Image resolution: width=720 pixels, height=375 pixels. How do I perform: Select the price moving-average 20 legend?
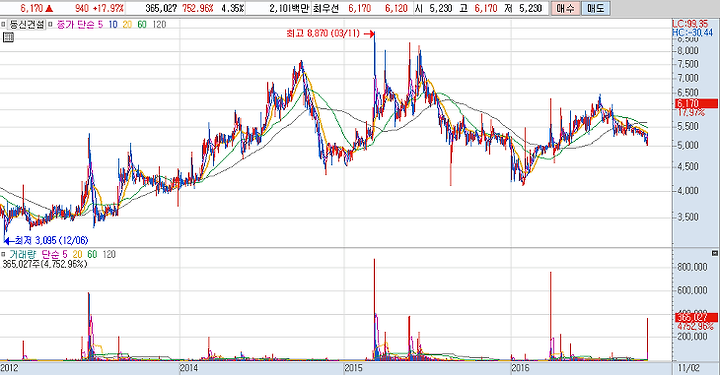coord(127,25)
